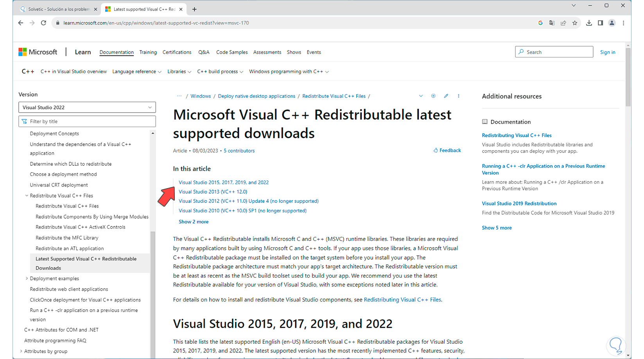Click the Sign in link
This screenshot has height=359, width=644.
tap(608, 52)
